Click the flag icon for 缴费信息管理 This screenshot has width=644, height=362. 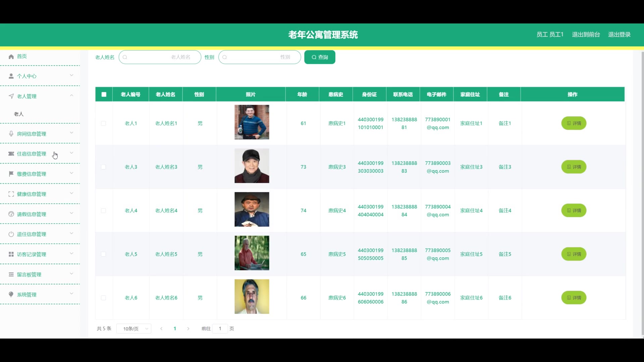pyautogui.click(x=11, y=174)
